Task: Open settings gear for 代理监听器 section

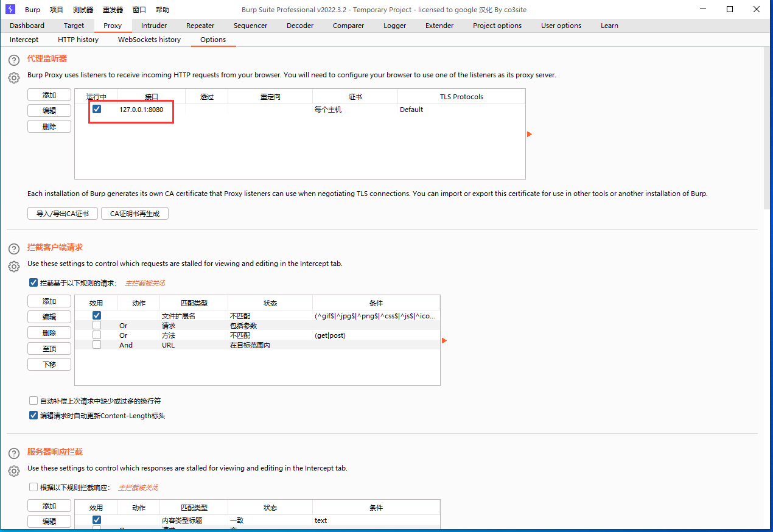Action: (14, 78)
